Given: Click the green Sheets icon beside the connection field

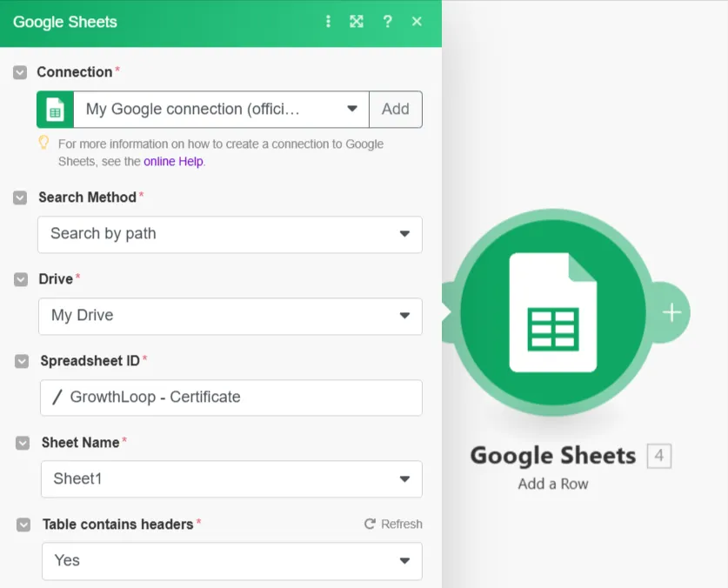Looking at the screenshot, I should coord(56,110).
